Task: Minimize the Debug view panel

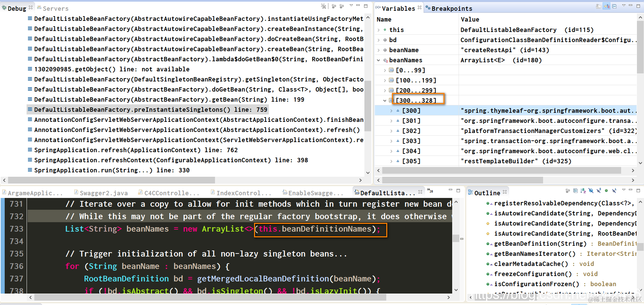Action: [358, 5]
